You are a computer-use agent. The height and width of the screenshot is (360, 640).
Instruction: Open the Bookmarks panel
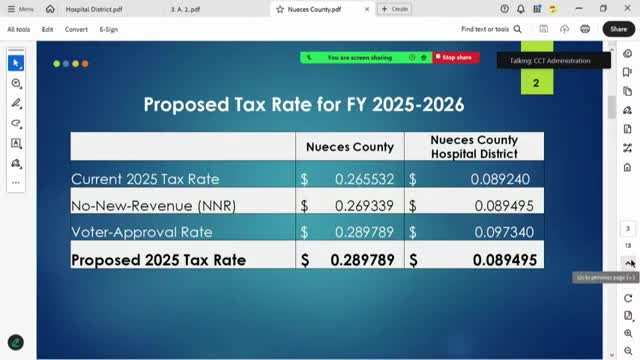(x=627, y=72)
